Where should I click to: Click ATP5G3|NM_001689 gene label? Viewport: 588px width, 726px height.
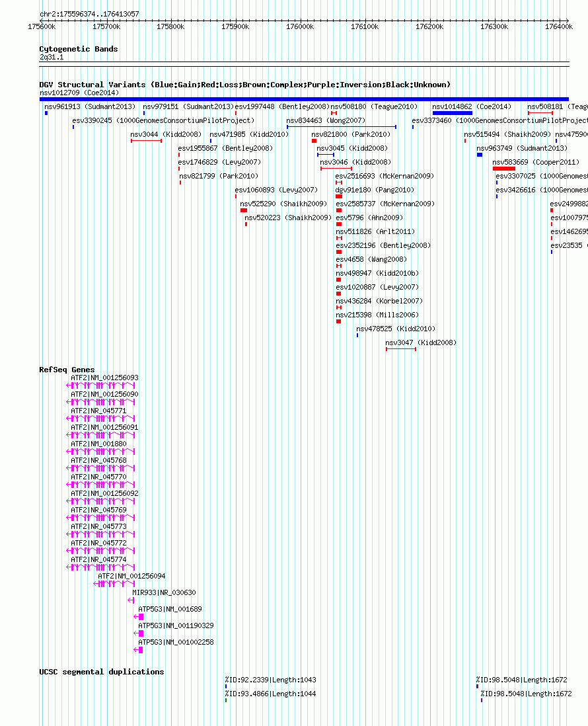pyautogui.click(x=170, y=610)
